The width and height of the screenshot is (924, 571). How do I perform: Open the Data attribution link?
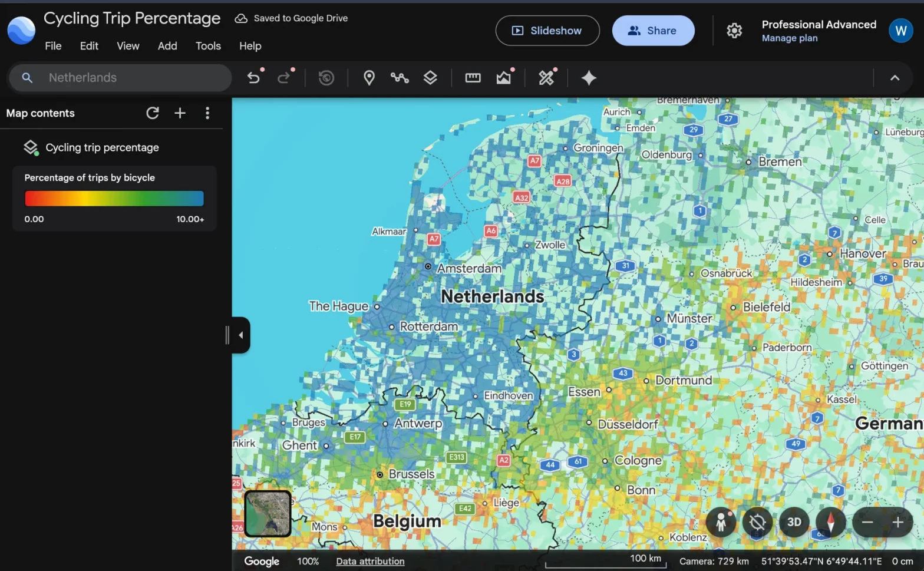point(370,562)
